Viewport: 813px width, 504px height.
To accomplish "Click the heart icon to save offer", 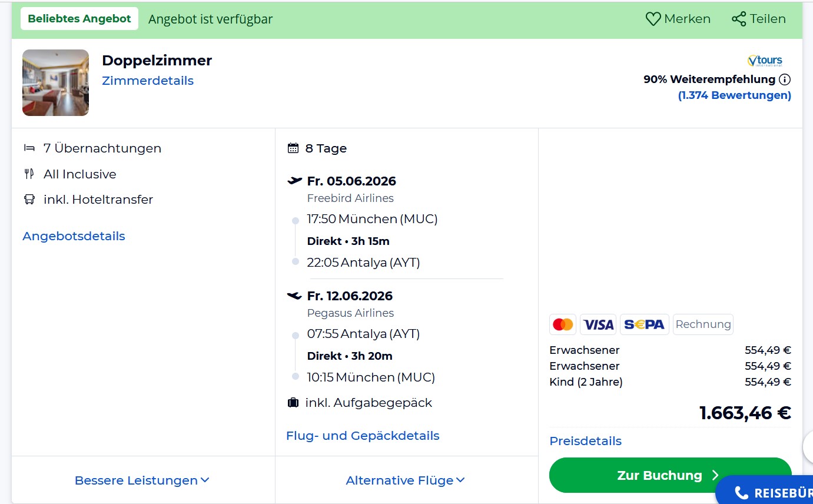I will [653, 19].
